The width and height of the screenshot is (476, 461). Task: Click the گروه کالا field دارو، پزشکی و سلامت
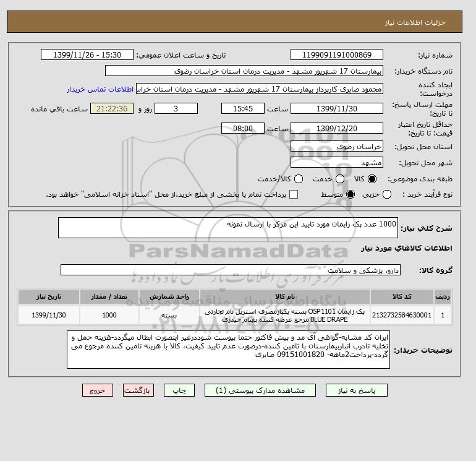pyautogui.click(x=231, y=270)
